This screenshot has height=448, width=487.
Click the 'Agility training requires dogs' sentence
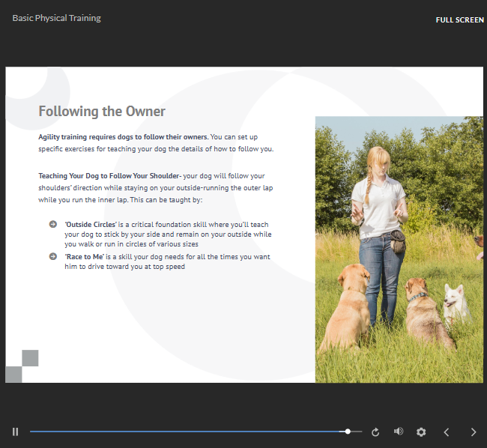coord(124,137)
